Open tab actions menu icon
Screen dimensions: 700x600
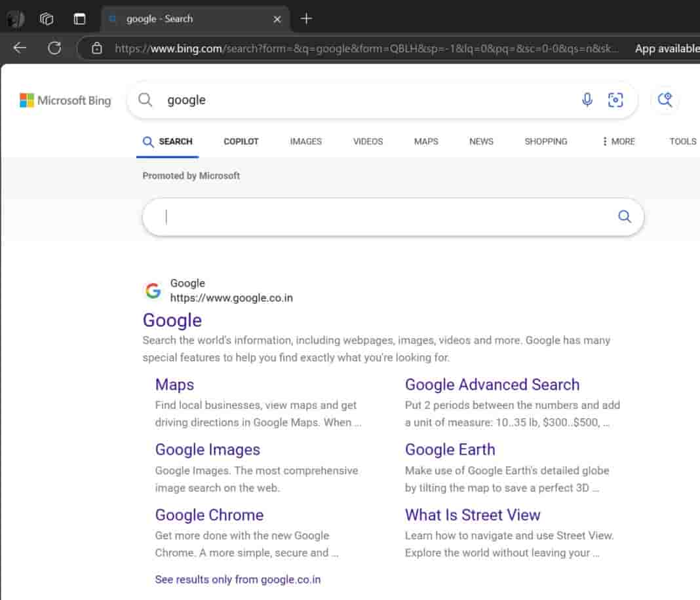point(79,19)
